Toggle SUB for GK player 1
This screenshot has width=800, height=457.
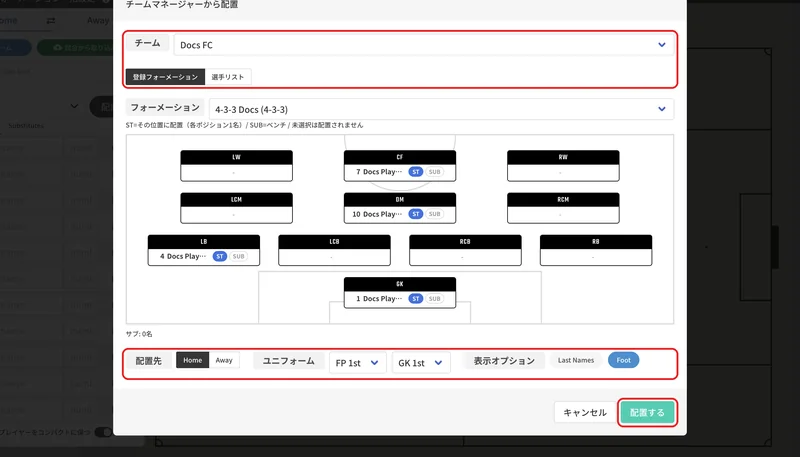click(x=435, y=299)
